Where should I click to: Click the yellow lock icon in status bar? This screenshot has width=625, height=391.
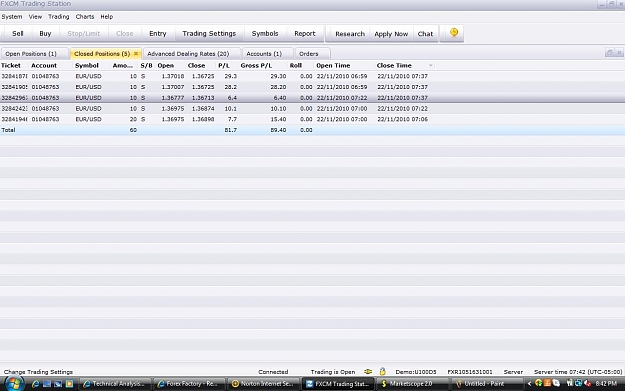click(382, 371)
